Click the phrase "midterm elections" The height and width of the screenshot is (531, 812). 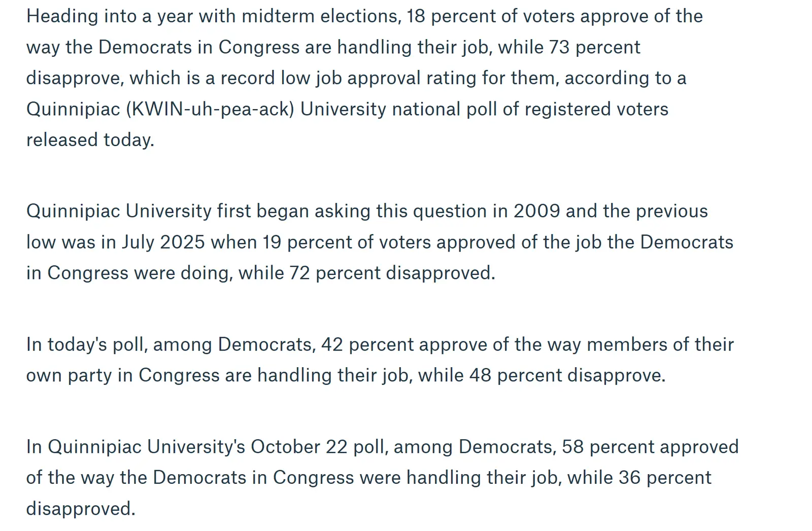(x=320, y=16)
